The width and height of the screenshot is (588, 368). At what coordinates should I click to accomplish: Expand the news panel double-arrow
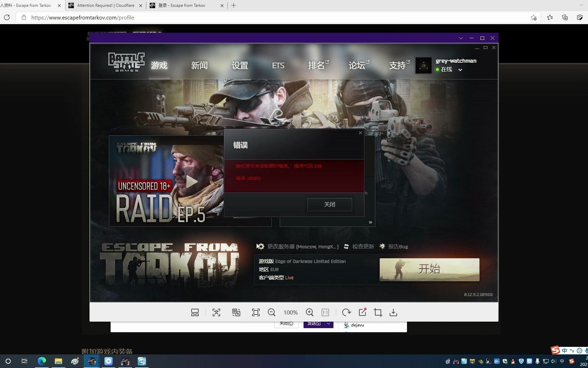click(x=371, y=223)
